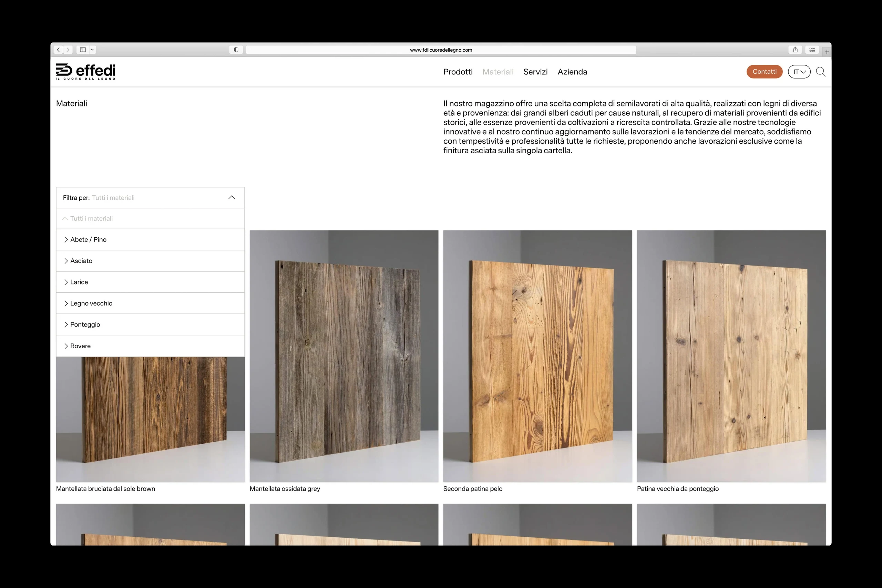
Task: Open site search with the magnifier icon
Action: point(821,72)
